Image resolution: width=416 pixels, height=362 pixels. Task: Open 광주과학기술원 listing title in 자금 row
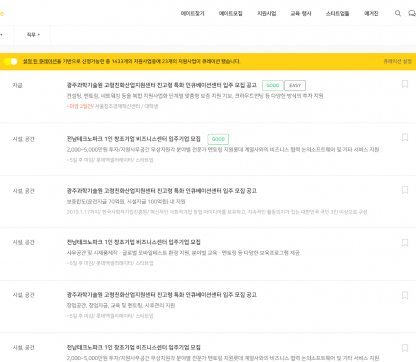click(x=162, y=85)
